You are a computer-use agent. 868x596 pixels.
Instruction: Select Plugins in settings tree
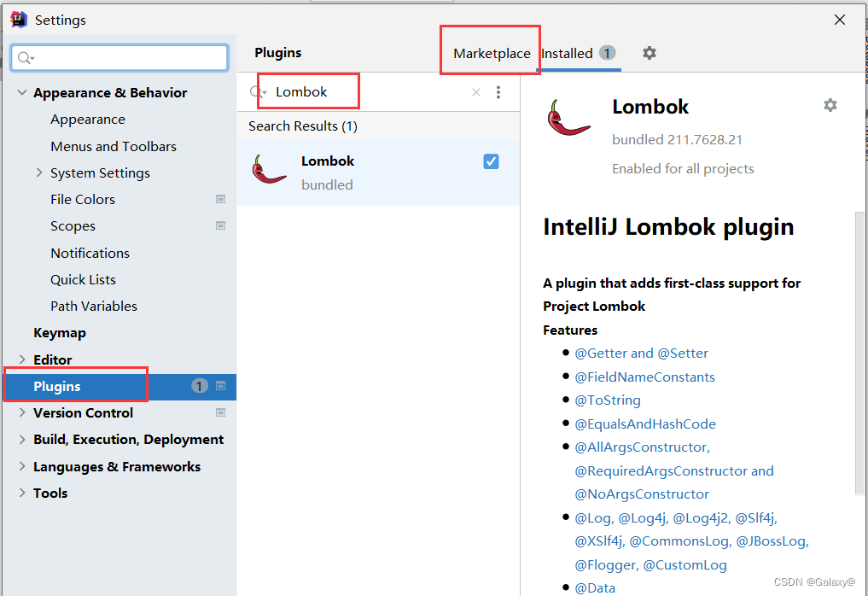click(120, 386)
